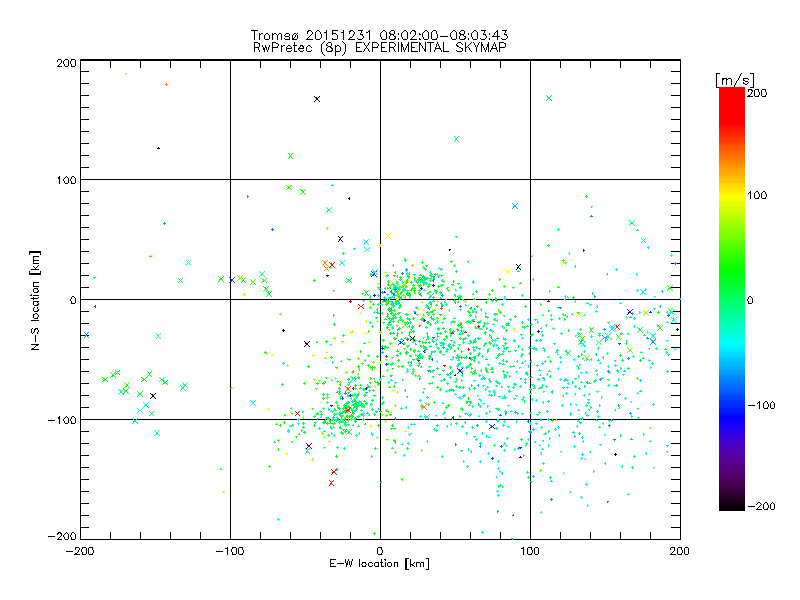The height and width of the screenshot is (600, 800).
Task: Click the x-axis tick label '-100'
Action: pos(230,551)
